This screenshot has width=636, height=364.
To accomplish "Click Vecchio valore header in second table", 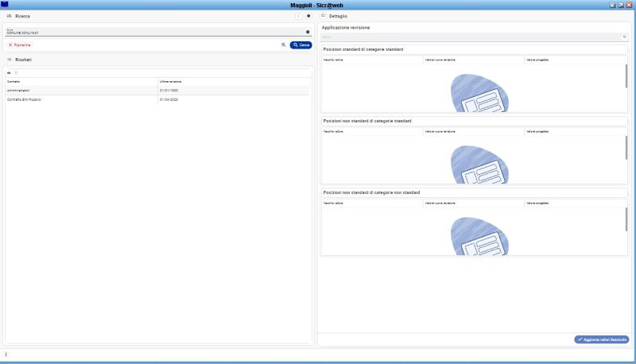I will tap(372, 132).
